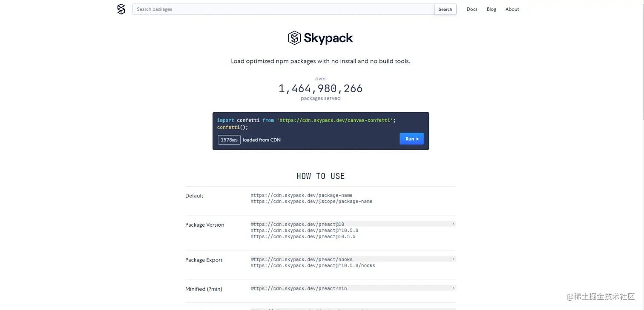Select the preact@^10.5.0 URL text
The height and width of the screenshot is (310, 644).
(x=304, y=230)
